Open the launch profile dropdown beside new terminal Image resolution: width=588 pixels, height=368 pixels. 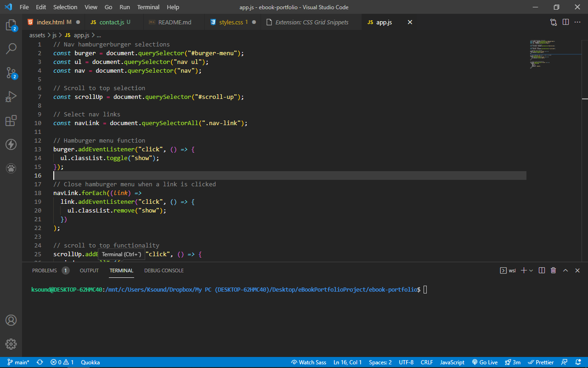point(531,270)
